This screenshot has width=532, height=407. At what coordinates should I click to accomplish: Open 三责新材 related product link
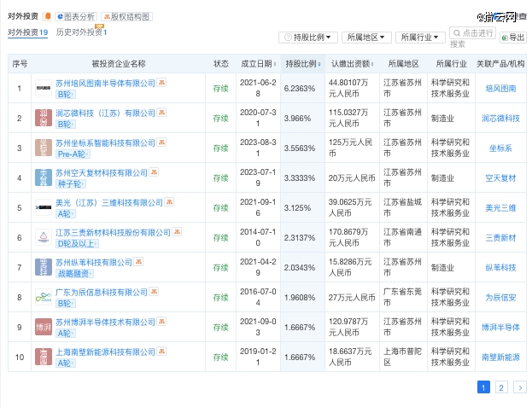(500, 238)
